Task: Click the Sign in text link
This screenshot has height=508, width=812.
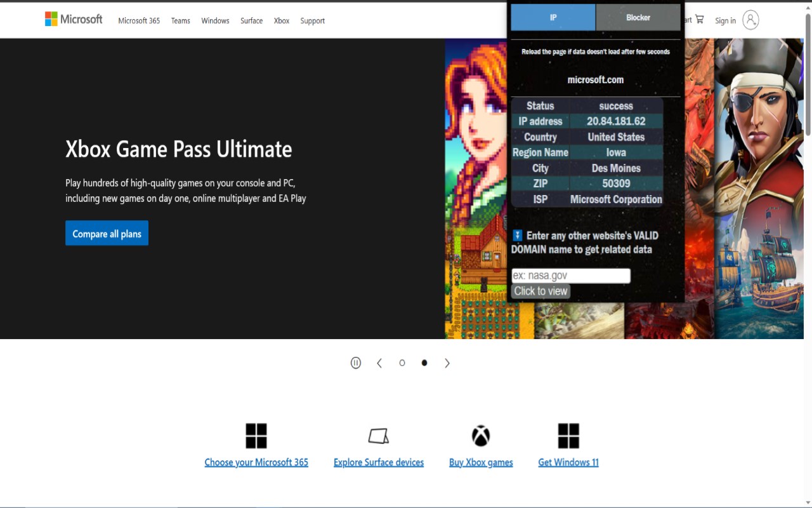Action: click(725, 21)
